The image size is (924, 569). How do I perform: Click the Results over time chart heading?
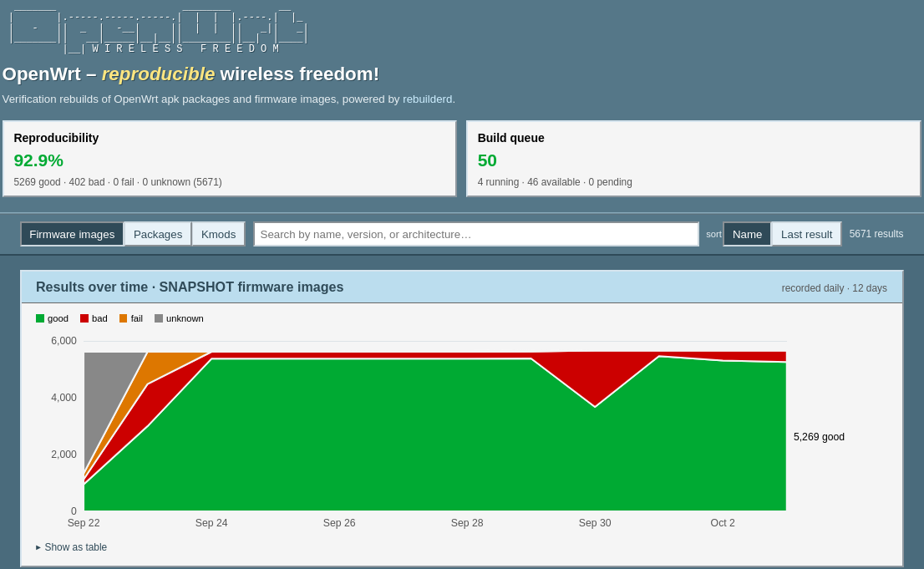tap(190, 287)
